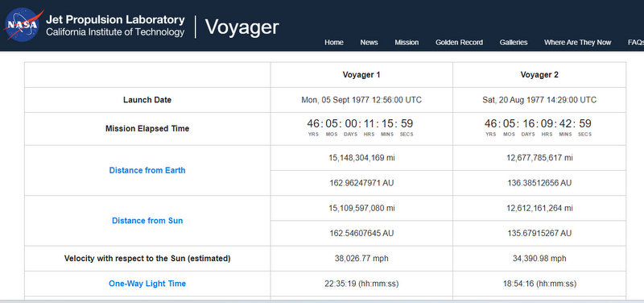
Task: Select value 15,109,597,080 mi
Action: tap(361, 209)
